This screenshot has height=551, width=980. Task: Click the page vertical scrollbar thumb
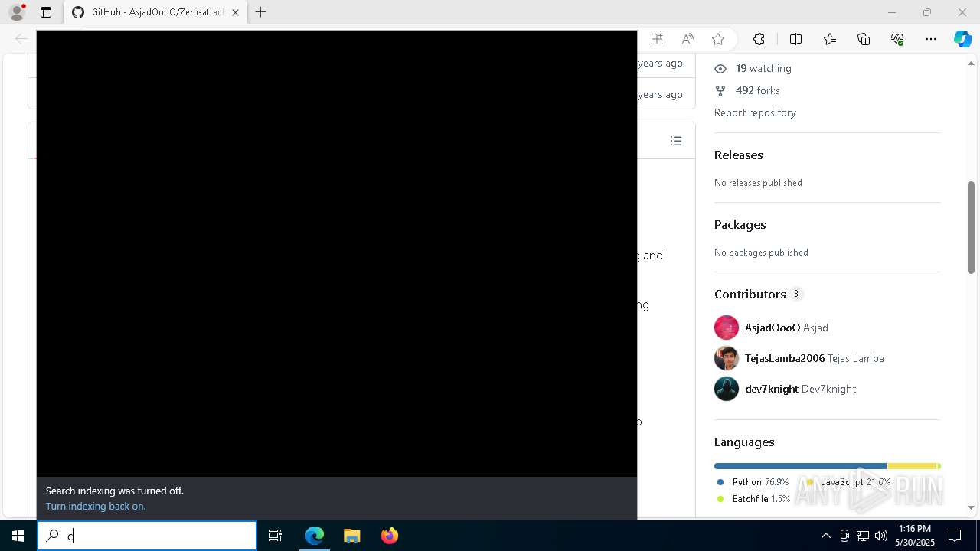coord(971,227)
